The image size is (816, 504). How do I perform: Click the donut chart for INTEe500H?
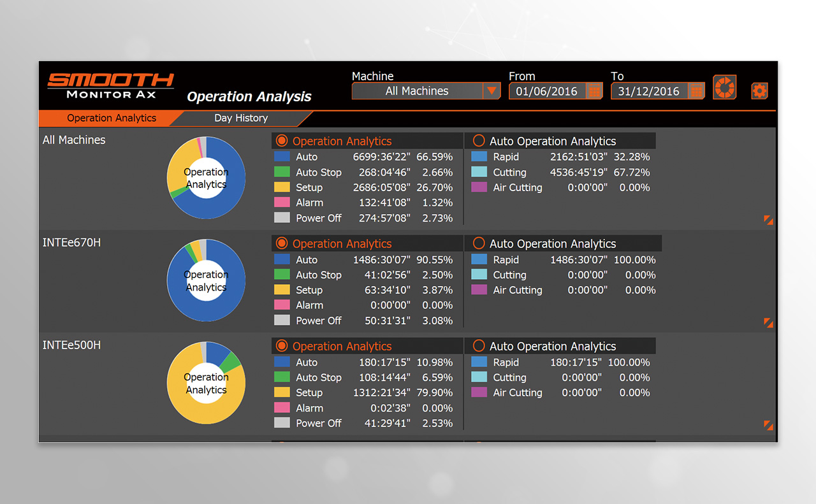[x=206, y=383]
